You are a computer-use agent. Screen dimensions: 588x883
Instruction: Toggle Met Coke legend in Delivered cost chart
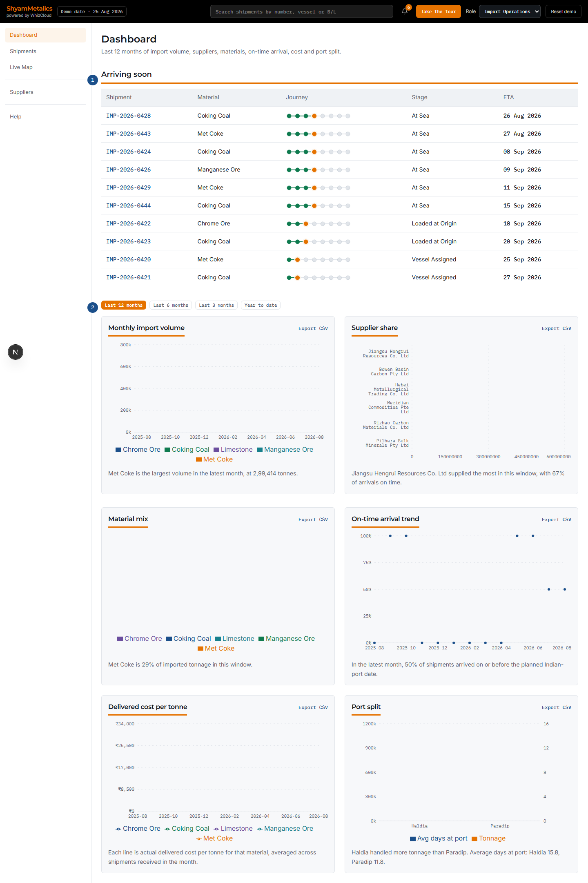[214, 838]
